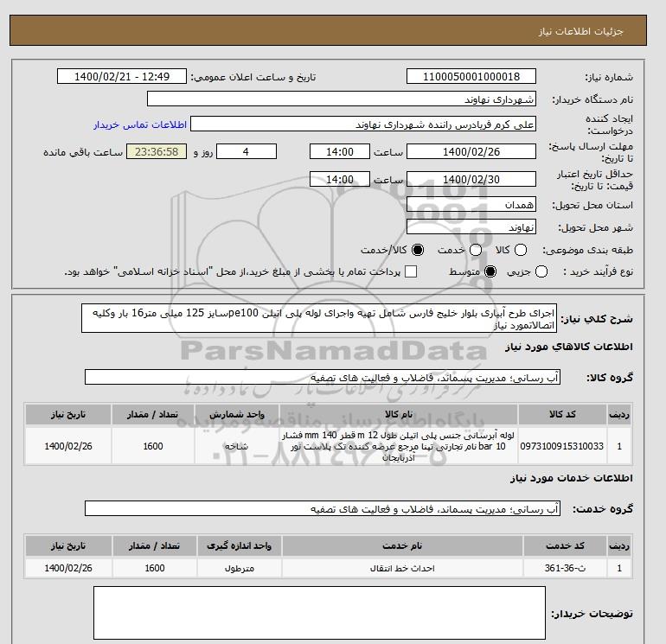Viewport: 666px width, 644px height.
Task: Click the request creator field علی کرم فریادرس
Action: click(363, 124)
